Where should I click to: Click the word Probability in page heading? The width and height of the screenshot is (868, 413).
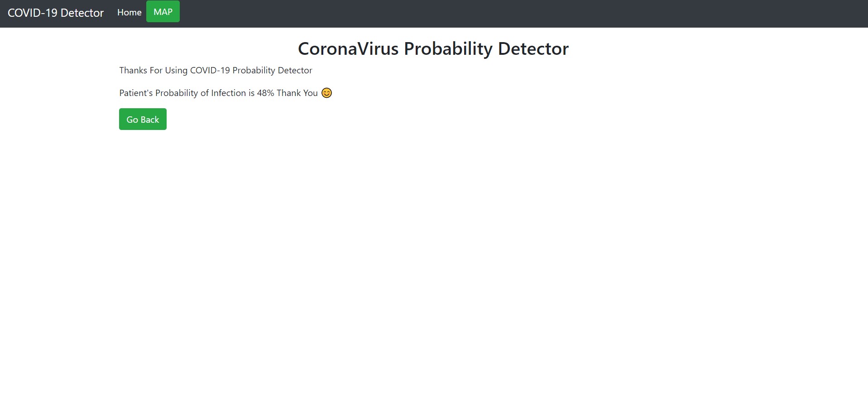[x=448, y=49]
